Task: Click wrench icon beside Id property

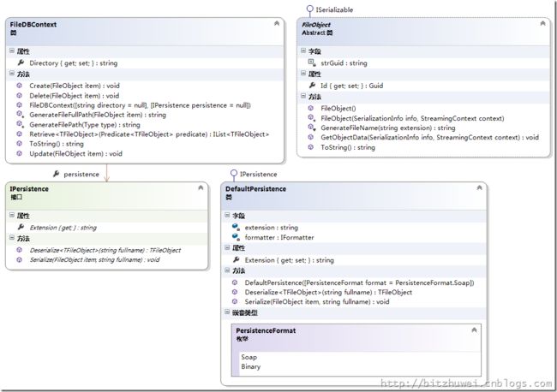Action: [x=312, y=85]
